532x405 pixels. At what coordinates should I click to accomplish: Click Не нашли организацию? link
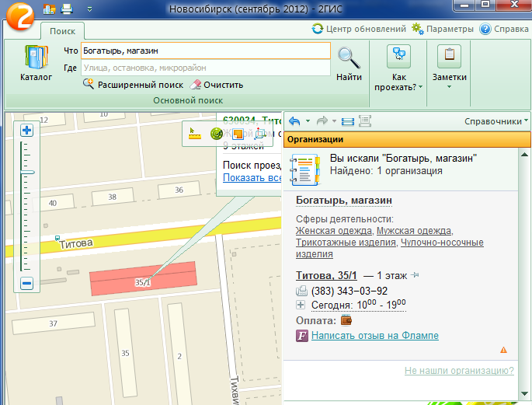tap(459, 370)
